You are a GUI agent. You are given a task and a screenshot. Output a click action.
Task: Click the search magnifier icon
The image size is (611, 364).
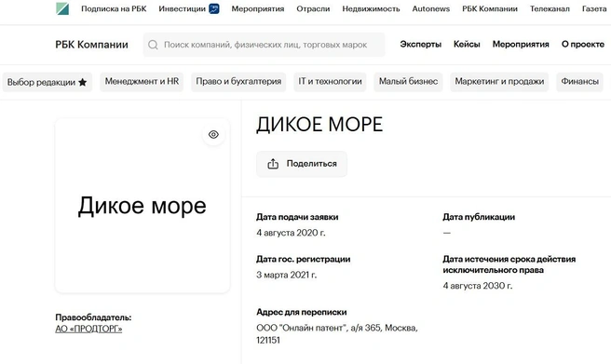click(x=153, y=45)
